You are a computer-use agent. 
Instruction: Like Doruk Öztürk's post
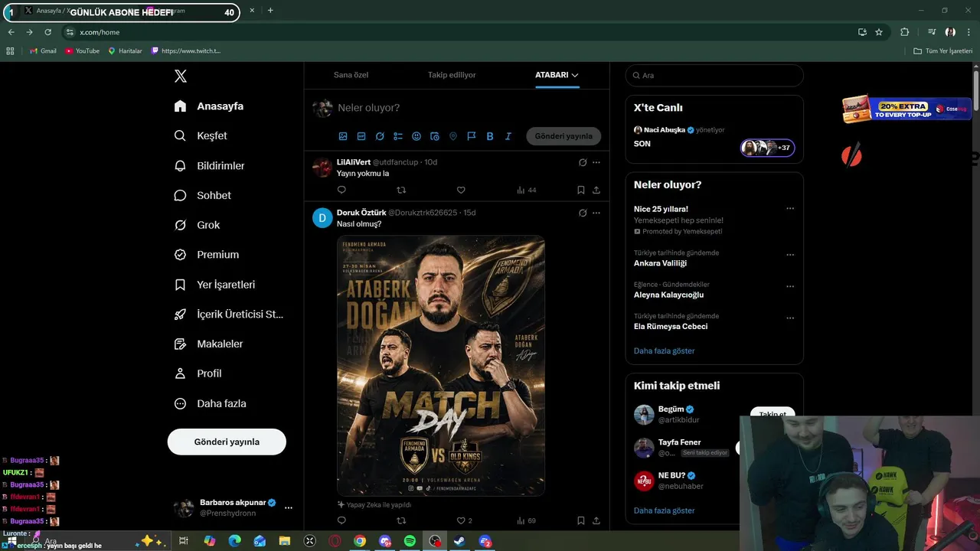(x=461, y=520)
